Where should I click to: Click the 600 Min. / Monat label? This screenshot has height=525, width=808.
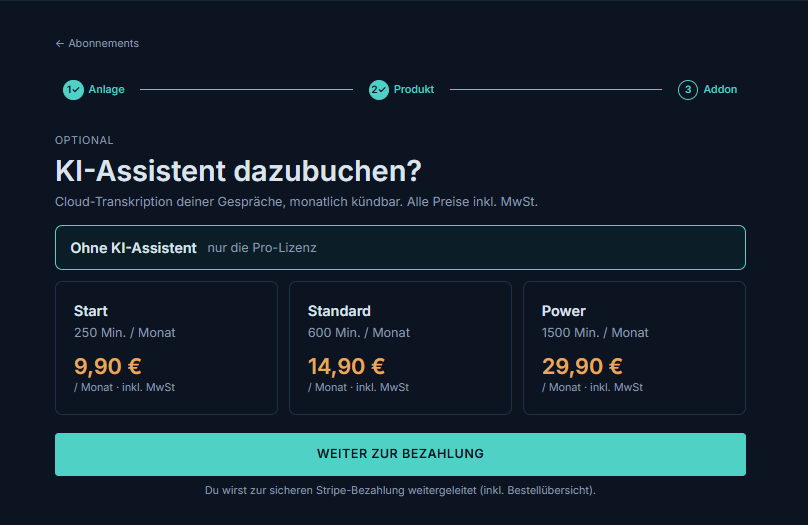pyautogui.click(x=359, y=333)
